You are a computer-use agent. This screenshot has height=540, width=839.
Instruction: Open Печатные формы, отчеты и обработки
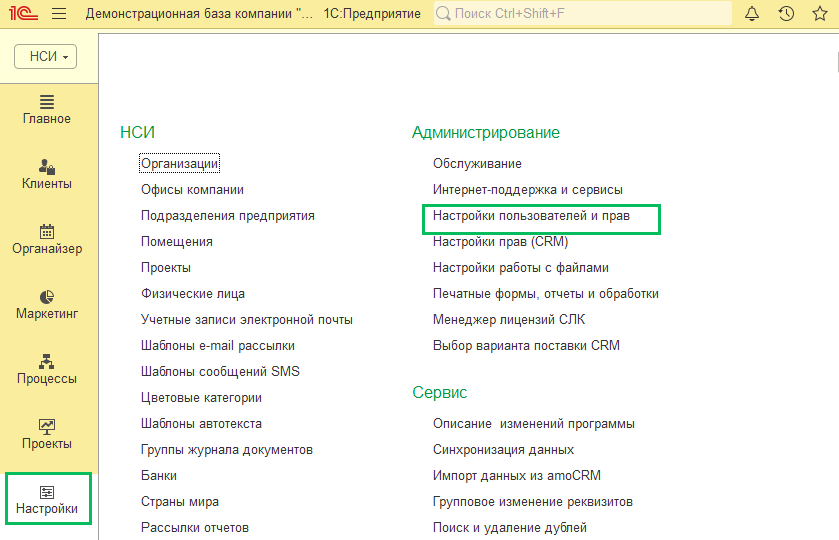tap(546, 293)
